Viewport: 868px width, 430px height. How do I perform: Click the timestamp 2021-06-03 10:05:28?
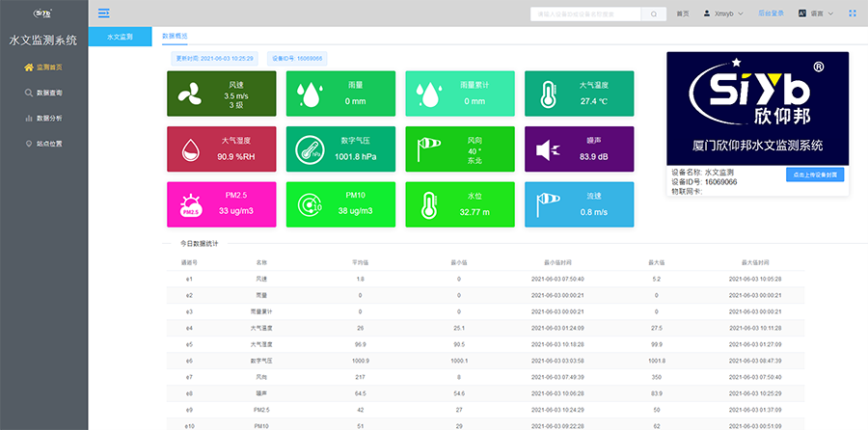[x=755, y=279]
